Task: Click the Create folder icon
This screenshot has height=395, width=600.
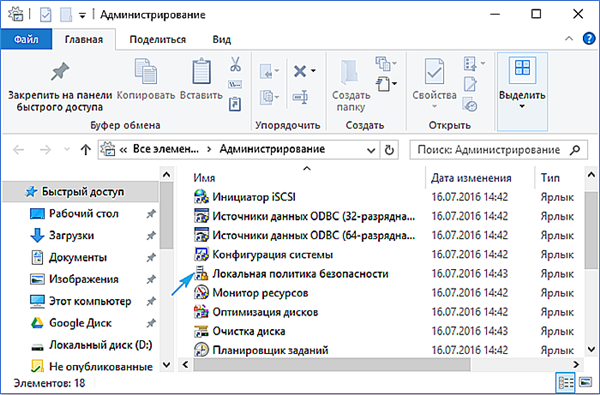Action: [349, 72]
